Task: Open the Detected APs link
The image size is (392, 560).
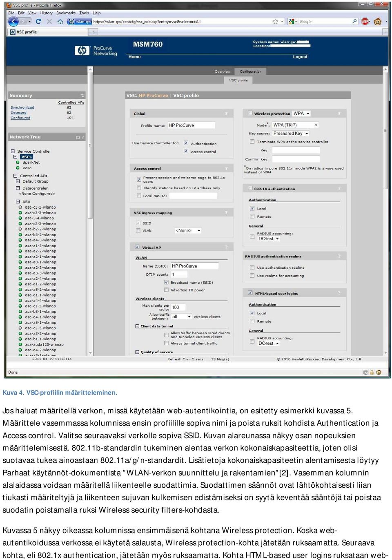Action: [18, 112]
